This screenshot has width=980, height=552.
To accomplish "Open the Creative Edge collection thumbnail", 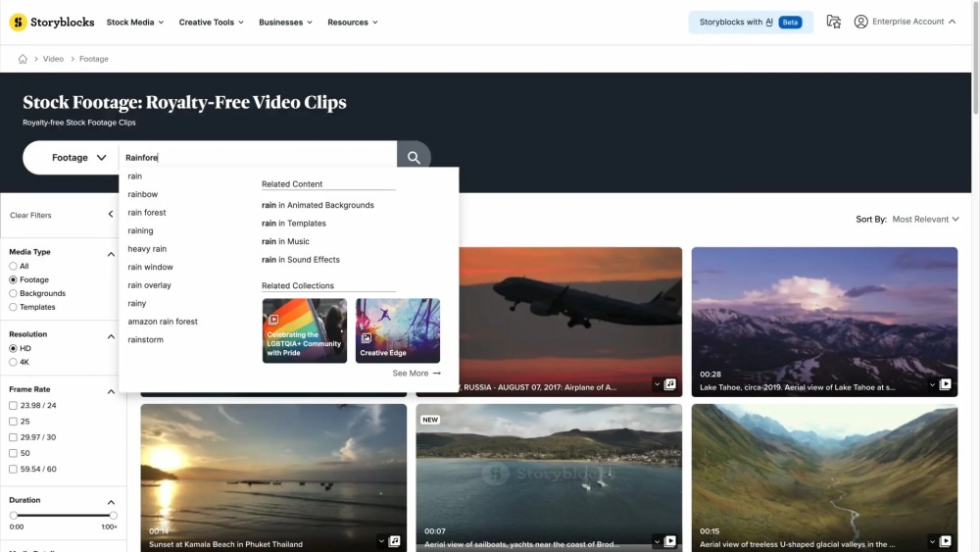I will (398, 330).
